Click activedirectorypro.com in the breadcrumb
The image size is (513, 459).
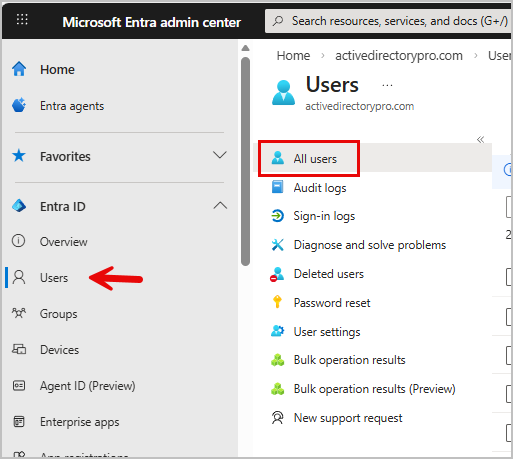tap(399, 56)
